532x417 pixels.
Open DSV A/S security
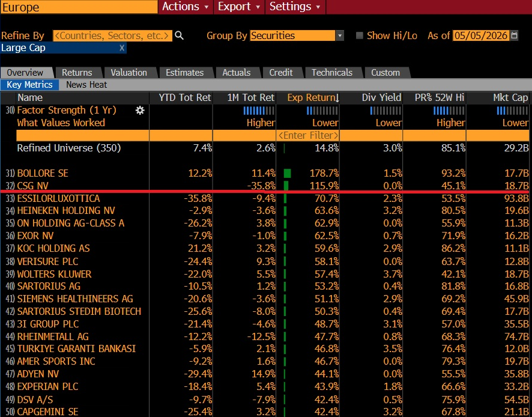265,400
